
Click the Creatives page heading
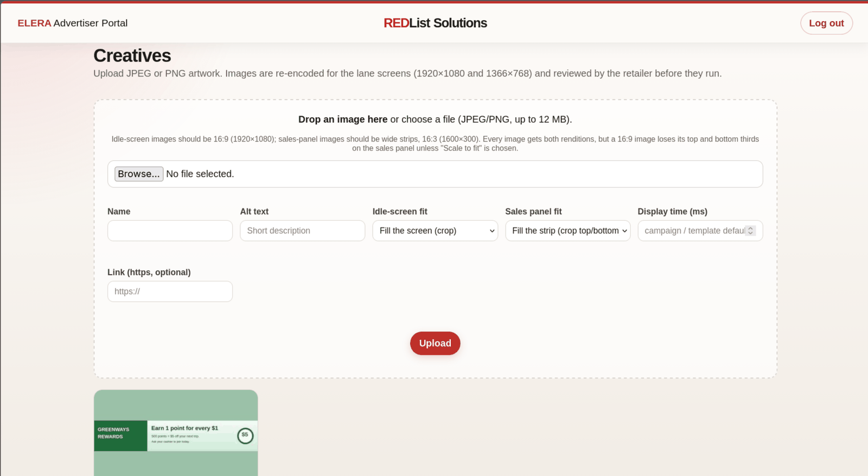(x=132, y=55)
